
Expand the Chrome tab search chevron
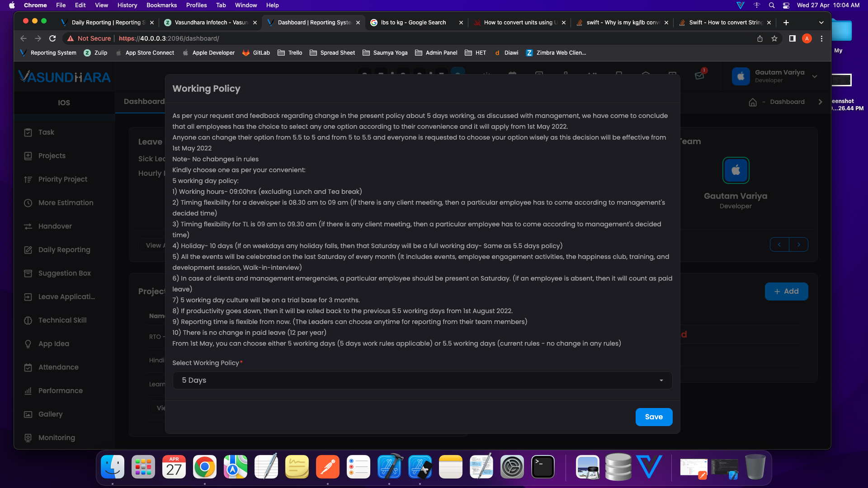(821, 23)
